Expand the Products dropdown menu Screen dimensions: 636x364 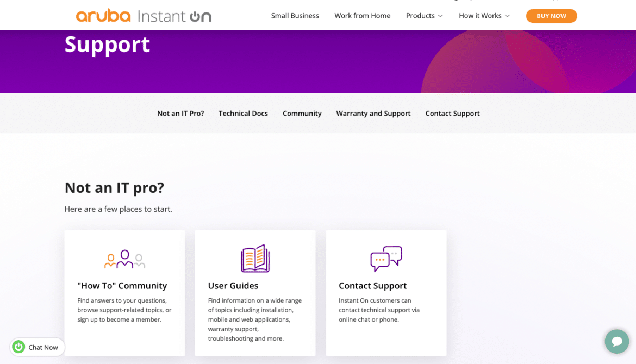[x=424, y=16]
